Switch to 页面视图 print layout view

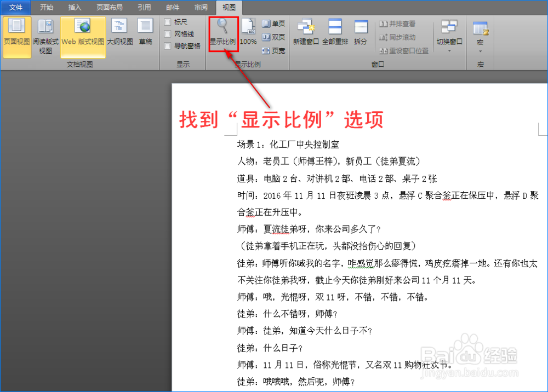coord(17,37)
